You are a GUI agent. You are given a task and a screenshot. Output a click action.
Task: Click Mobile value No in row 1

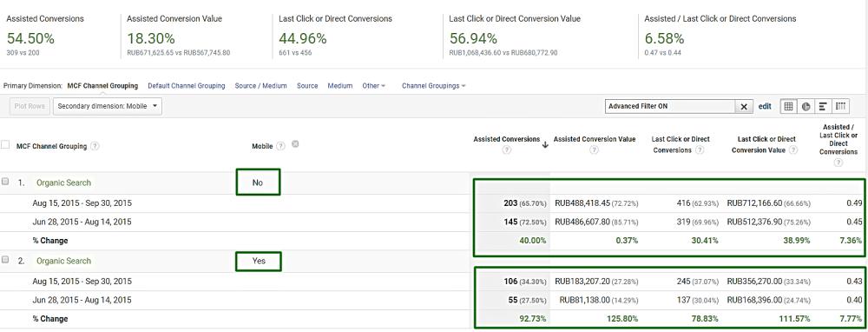[x=258, y=183]
